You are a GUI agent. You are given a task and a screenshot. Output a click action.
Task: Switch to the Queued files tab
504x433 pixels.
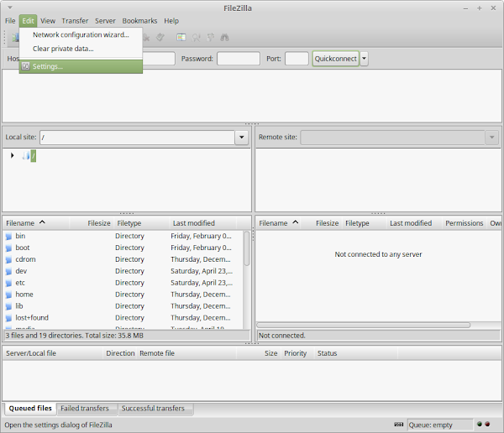(x=30, y=409)
